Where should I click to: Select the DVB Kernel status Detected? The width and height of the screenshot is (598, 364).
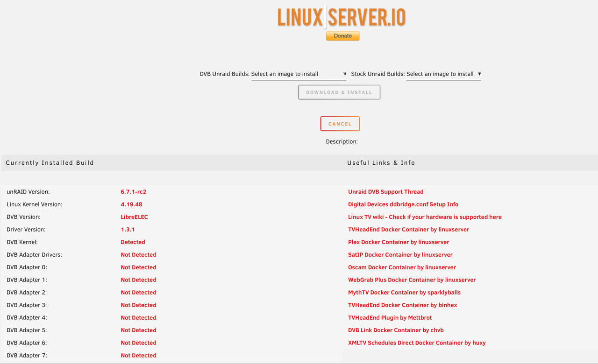point(133,242)
